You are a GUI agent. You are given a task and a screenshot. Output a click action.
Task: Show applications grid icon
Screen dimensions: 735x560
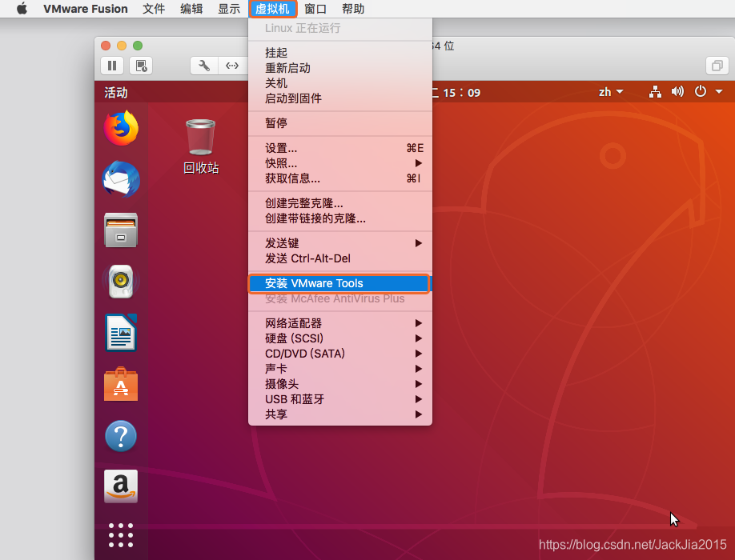click(121, 535)
